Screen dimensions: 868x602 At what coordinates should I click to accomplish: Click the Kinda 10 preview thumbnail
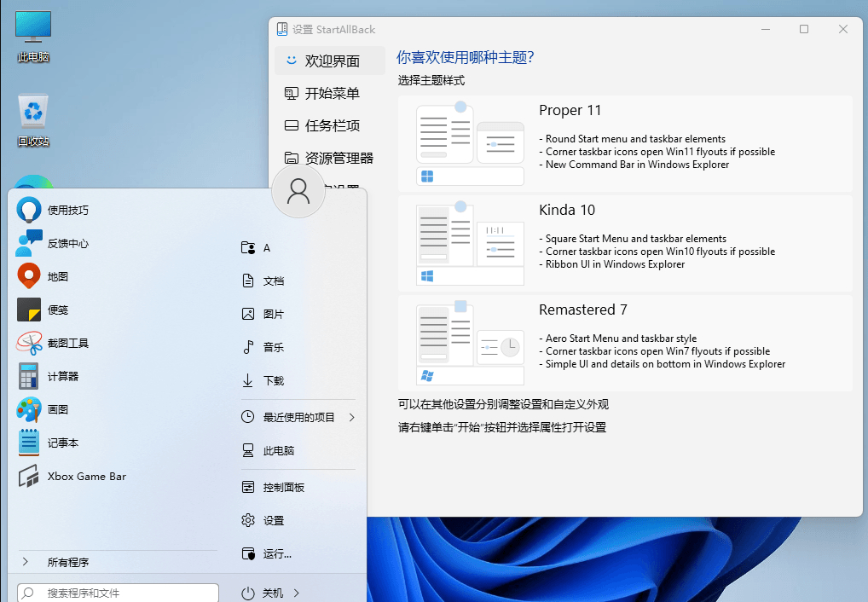coord(470,243)
